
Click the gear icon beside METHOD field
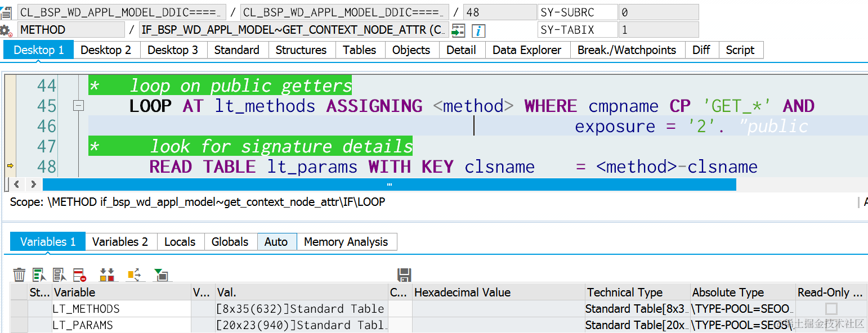(6, 30)
